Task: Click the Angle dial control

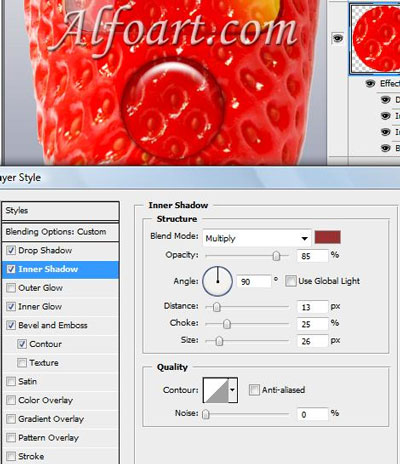Action: [217, 281]
